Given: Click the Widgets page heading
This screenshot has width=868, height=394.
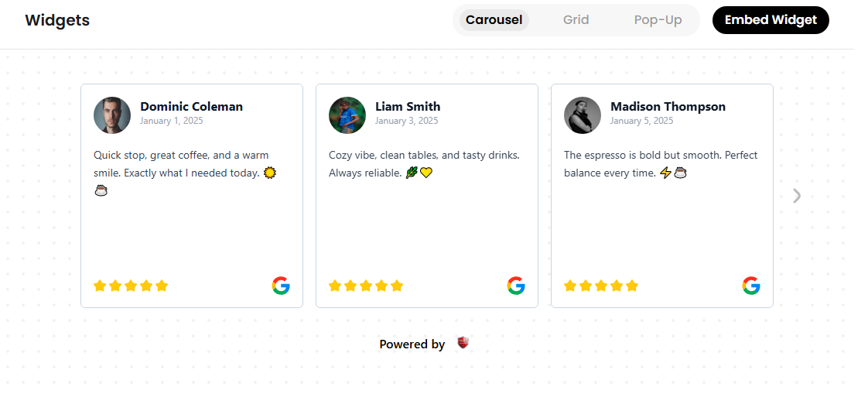Looking at the screenshot, I should [x=57, y=21].
